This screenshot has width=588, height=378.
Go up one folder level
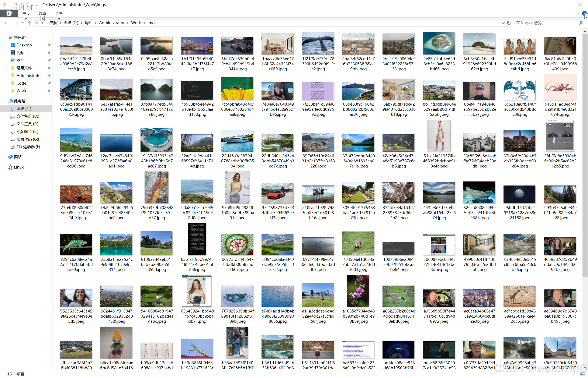coord(30,23)
